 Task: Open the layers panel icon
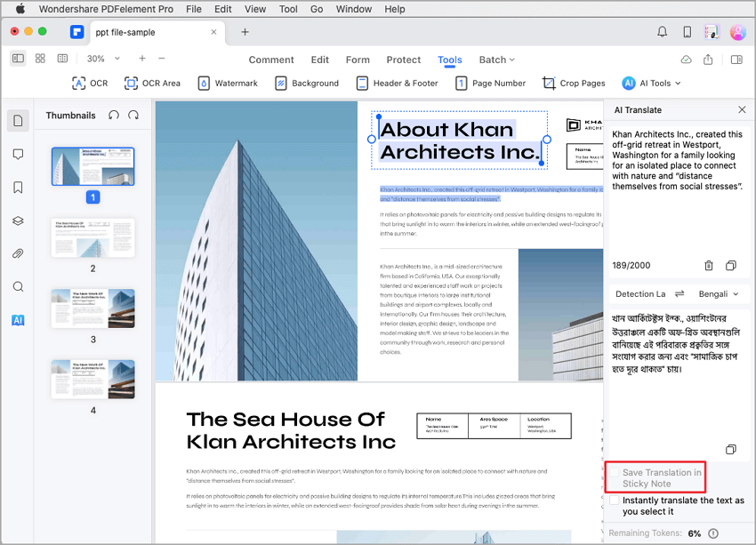pyautogui.click(x=19, y=220)
